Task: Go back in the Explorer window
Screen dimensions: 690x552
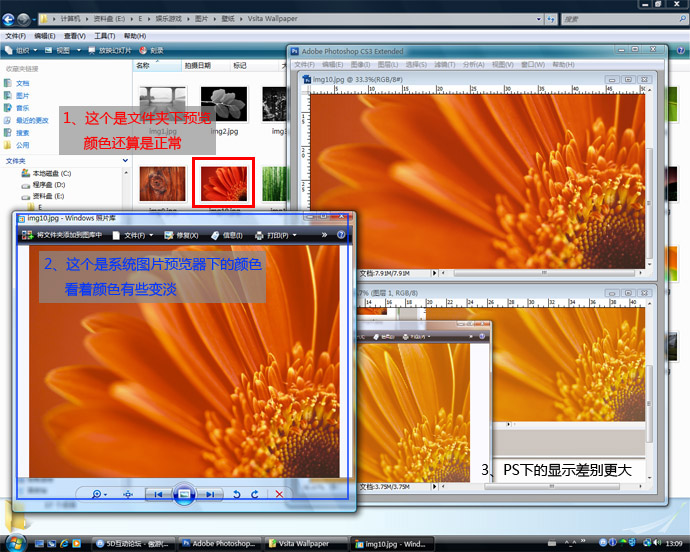Action: point(8,19)
